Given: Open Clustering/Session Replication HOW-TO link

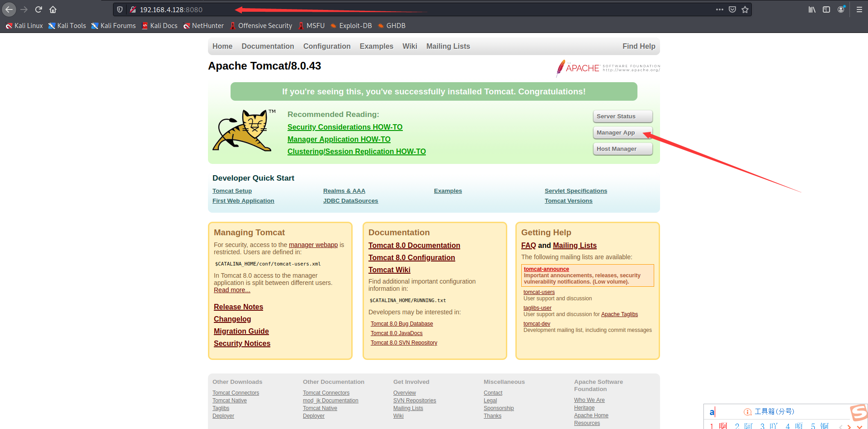Looking at the screenshot, I should click(x=357, y=152).
